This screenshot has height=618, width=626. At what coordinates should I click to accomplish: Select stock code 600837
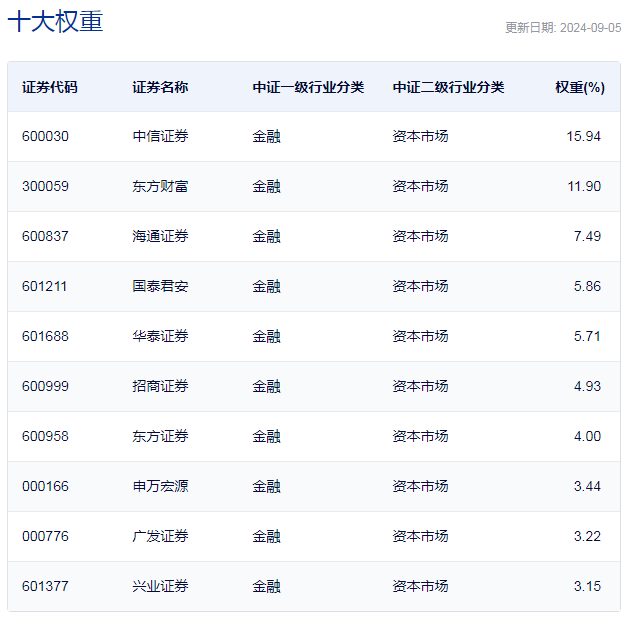(x=45, y=236)
